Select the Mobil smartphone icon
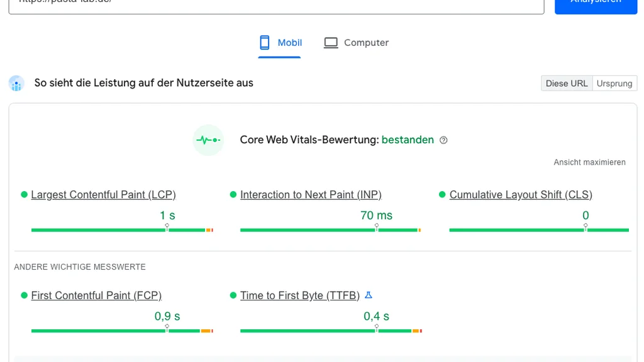 point(264,42)
